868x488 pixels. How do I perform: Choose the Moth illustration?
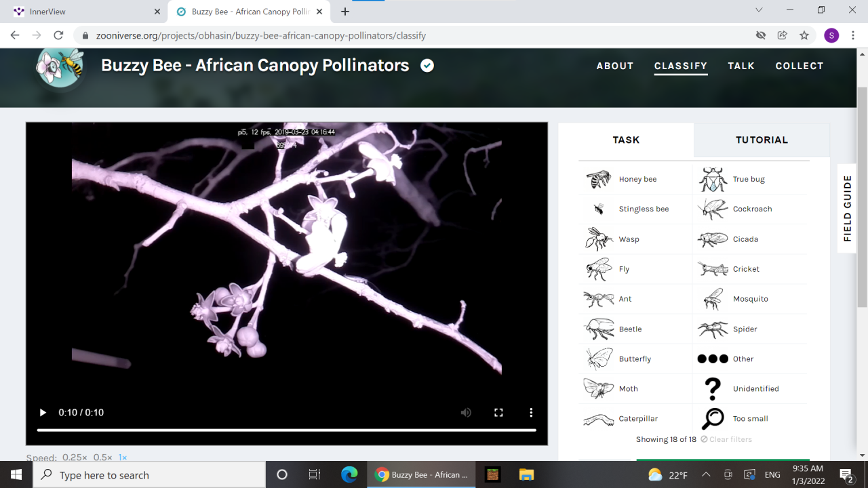pos(598,388)
